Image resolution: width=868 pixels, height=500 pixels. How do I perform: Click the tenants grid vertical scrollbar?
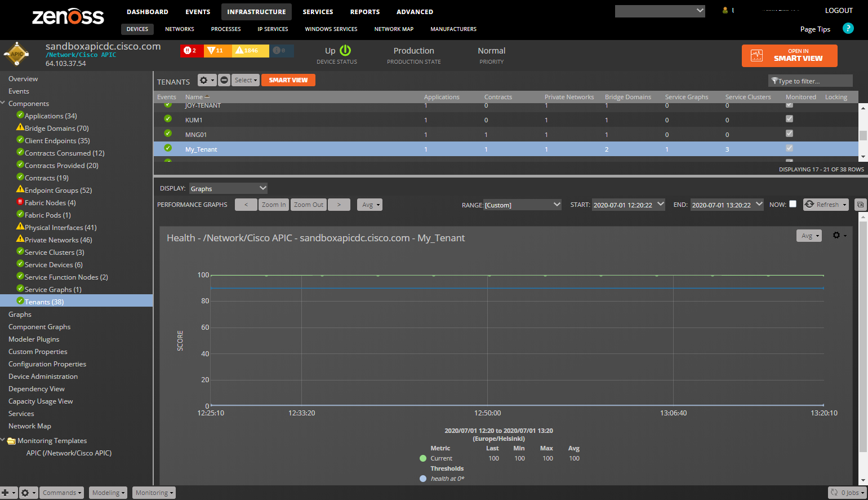(863, 132)
